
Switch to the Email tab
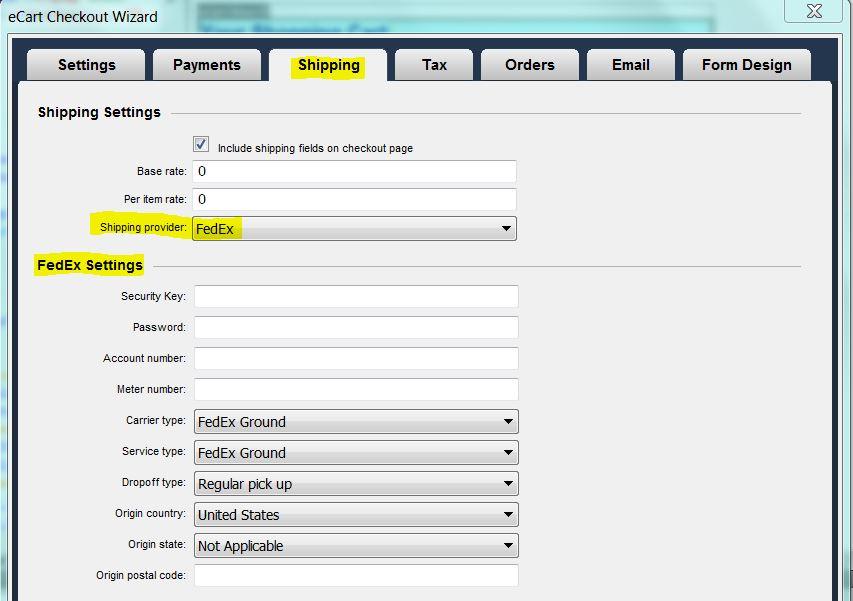[631, 65]
